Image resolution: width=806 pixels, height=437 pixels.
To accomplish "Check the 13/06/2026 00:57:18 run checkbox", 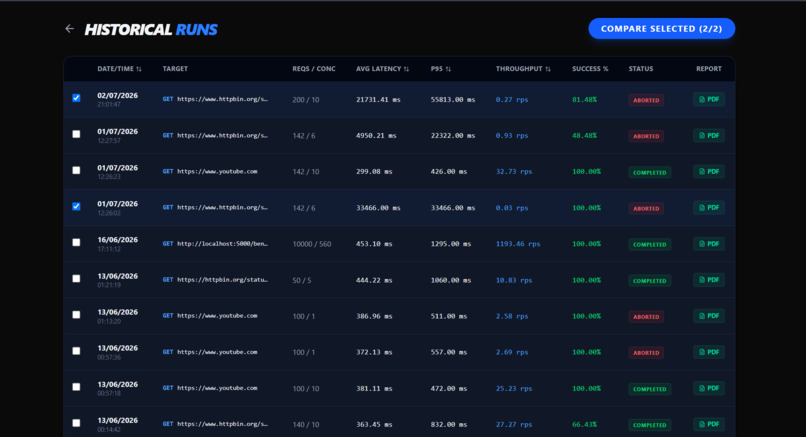I will point(76,387).
